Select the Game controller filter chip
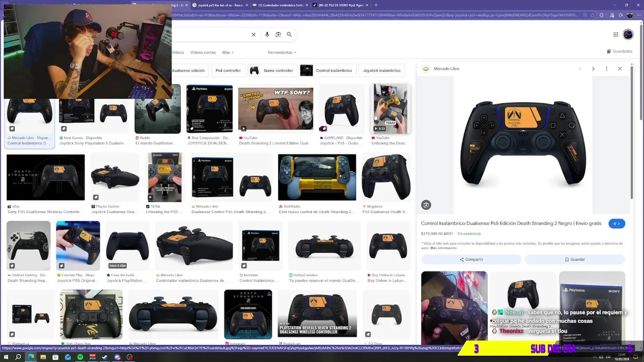This screenshot has height=362, width=644. [x=272, y=70]
